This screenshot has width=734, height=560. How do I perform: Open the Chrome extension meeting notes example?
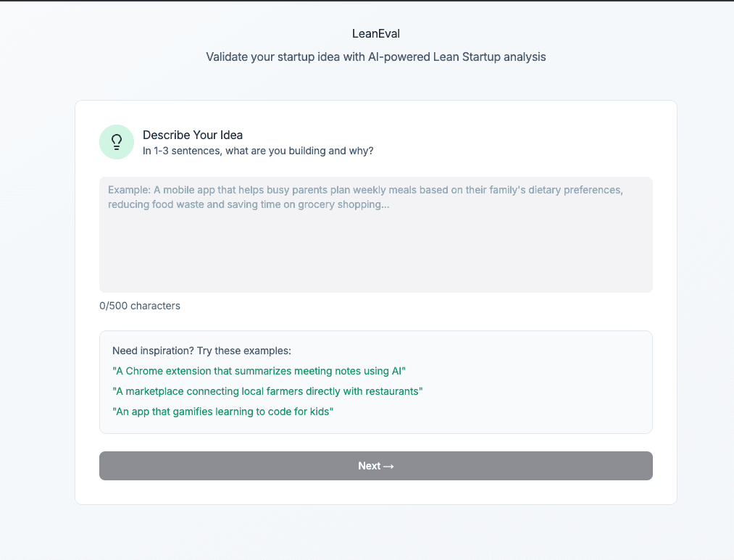(x=259, y=371)
